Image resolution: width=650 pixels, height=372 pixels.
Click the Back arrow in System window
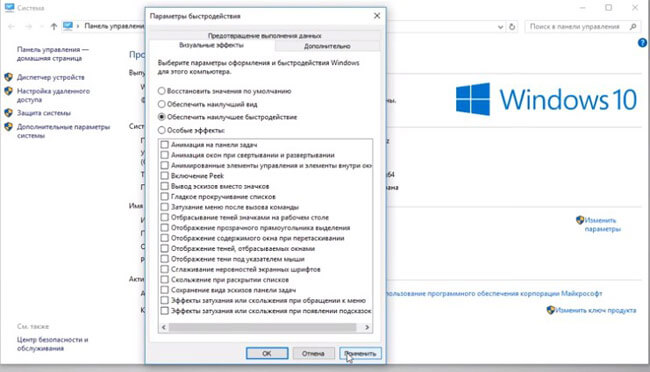(12, 27)
